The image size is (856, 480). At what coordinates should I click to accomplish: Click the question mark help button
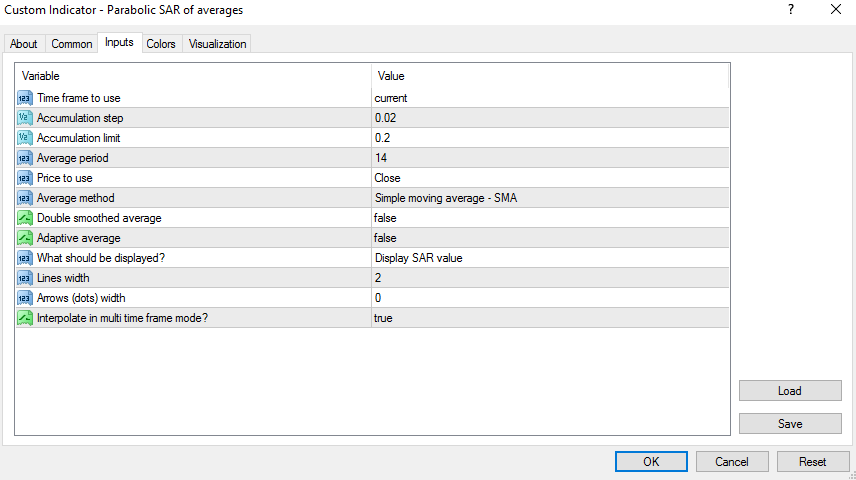pyautogui.click(x=791, y=10)
